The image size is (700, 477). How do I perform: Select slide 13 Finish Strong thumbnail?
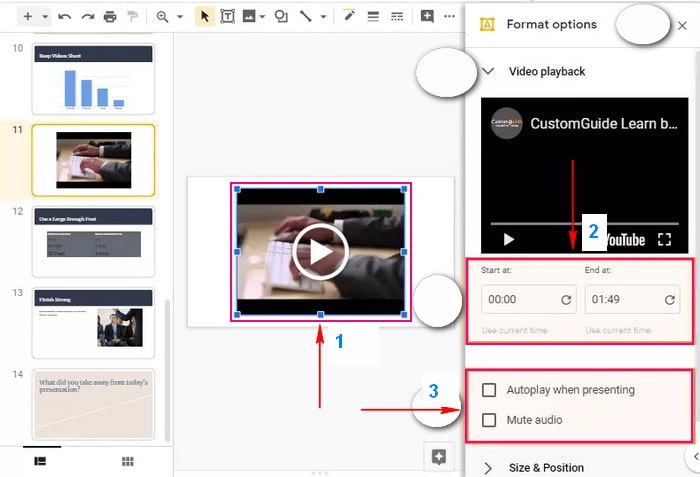93,322
